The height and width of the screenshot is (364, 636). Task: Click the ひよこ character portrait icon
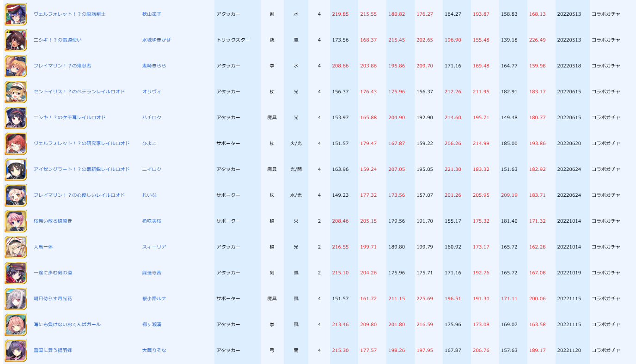[16, 144]
